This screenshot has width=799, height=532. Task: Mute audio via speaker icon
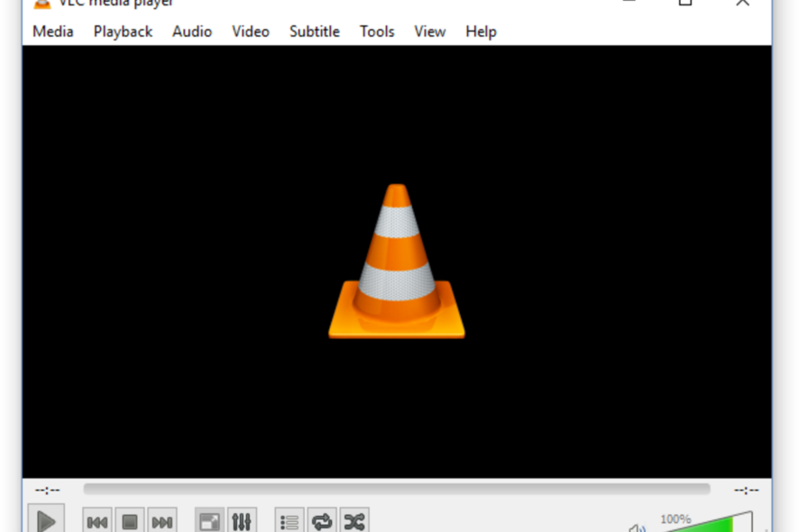point(637,527)
